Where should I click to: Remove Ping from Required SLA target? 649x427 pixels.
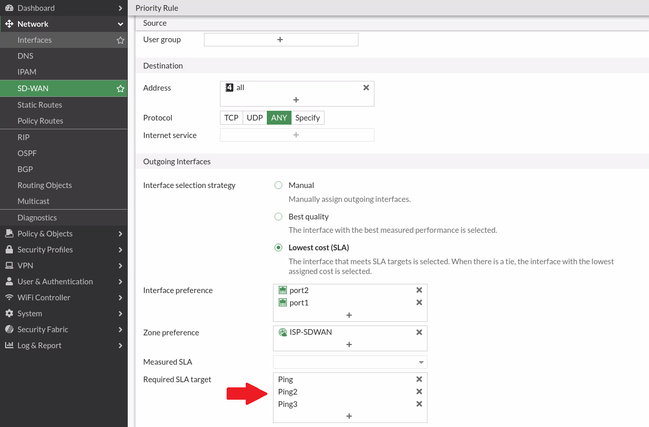(419, 379)
